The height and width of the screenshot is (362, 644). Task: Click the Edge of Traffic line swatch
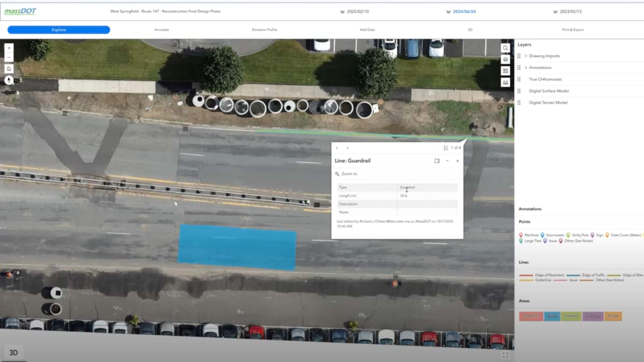(574, 275)
